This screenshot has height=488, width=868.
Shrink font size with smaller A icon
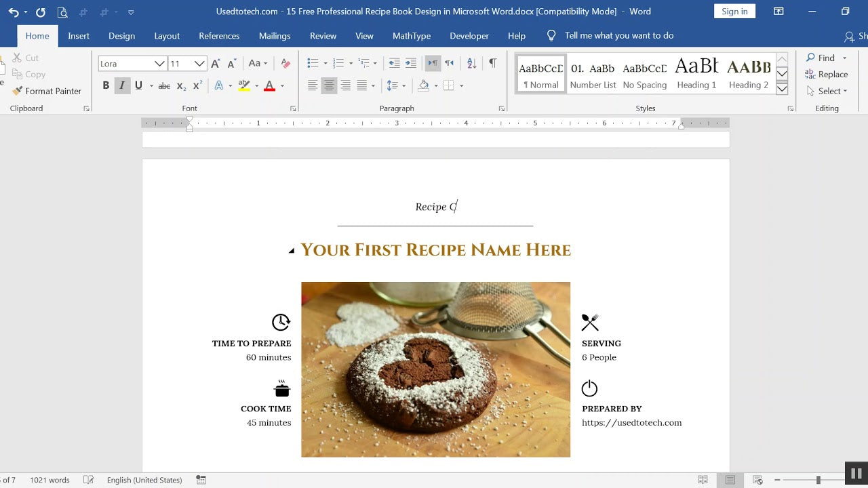(232, 64)
